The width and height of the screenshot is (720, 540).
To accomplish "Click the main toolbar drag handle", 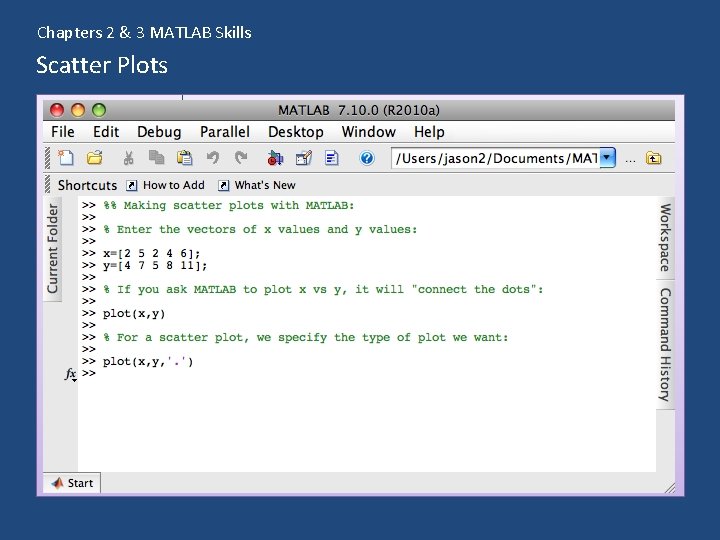I will tap(47, 158).
